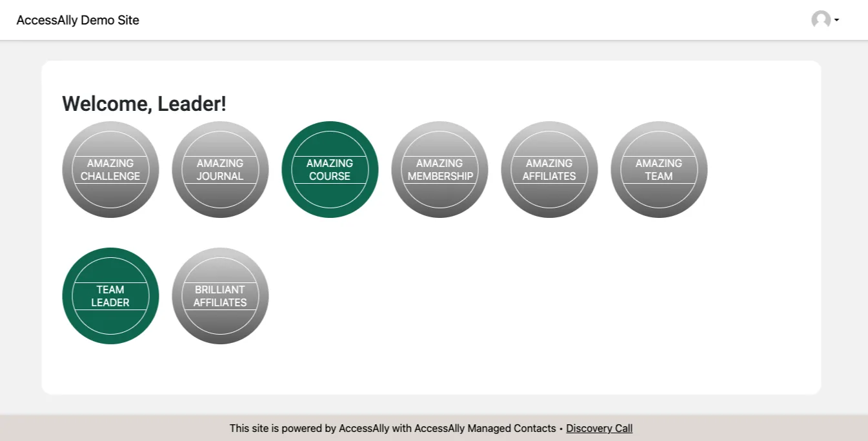Open the Amazing Affiliates badge

click(549, 170)
